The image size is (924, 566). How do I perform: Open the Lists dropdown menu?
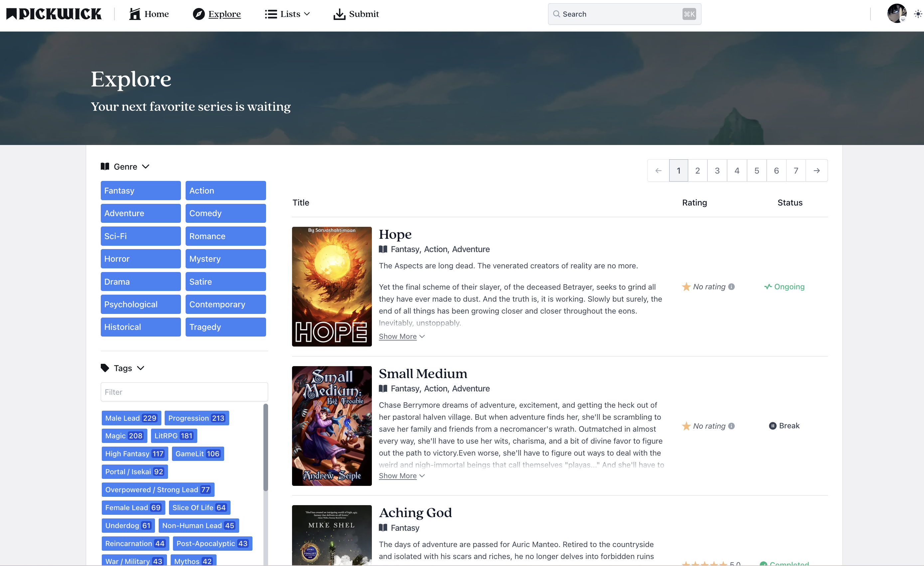[x=287, y=14]
